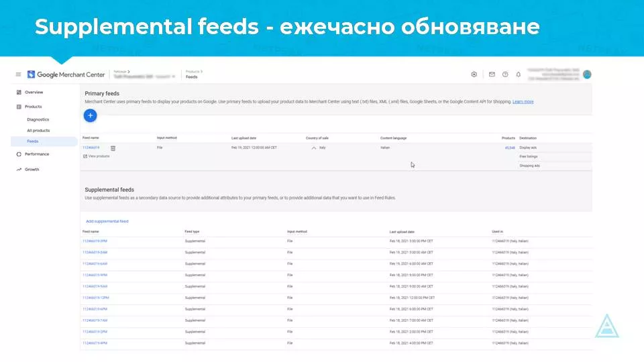Screen dimensions: 644x362
Task: Open supplemental feed 112466019-3PM
Action: click(x=95, y=241)
